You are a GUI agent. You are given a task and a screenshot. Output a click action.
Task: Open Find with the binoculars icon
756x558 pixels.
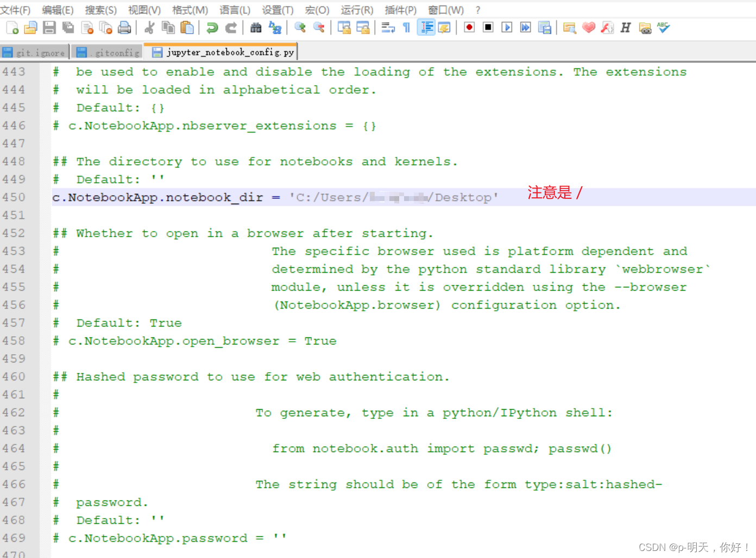click(256, 28)
